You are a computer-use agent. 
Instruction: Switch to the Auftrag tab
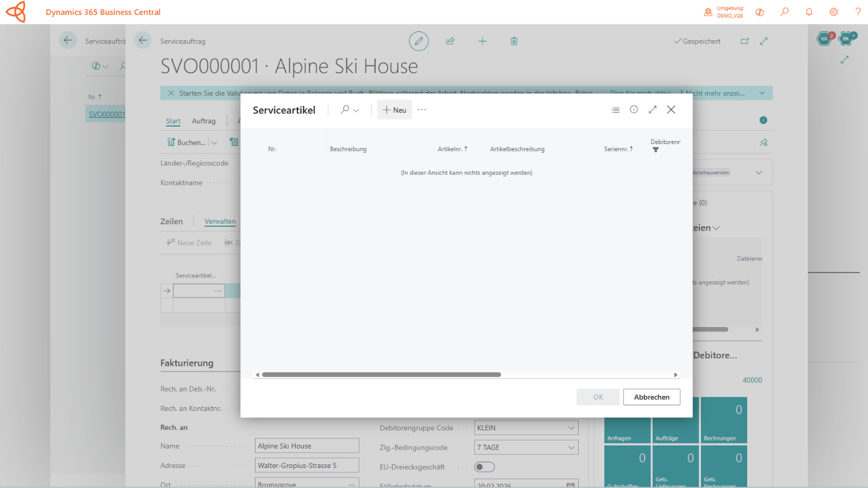(x=204, y=121)
